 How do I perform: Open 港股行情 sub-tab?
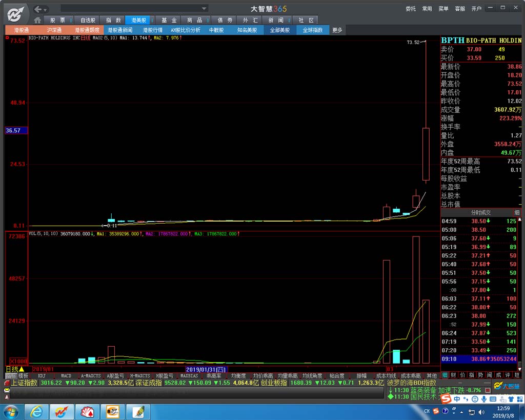coord(152,30)
